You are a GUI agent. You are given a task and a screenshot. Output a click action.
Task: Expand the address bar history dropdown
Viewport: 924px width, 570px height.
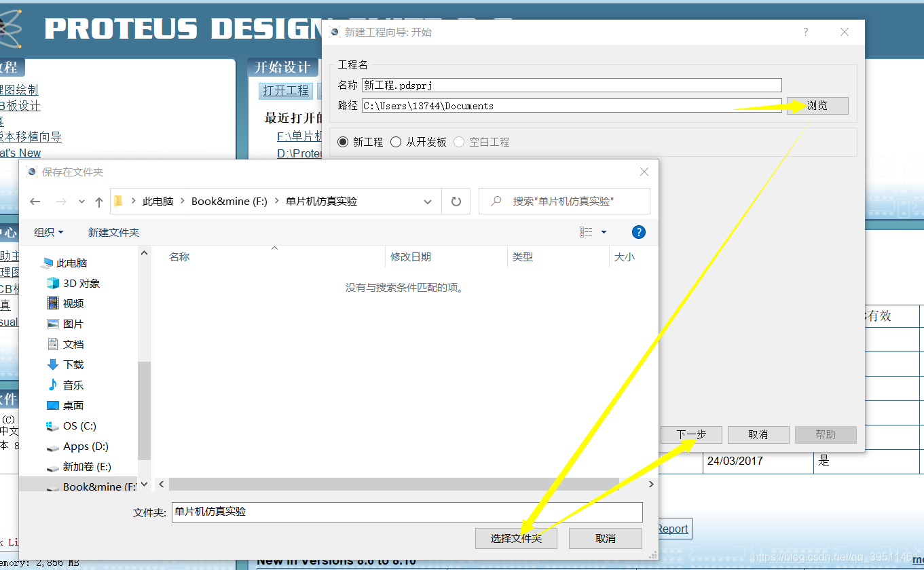point(428,202)
